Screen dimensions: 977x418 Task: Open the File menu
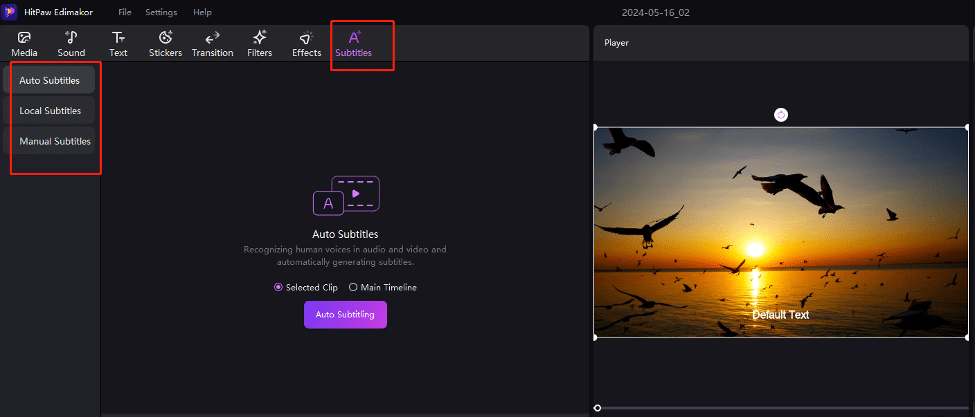pos(124,12)
